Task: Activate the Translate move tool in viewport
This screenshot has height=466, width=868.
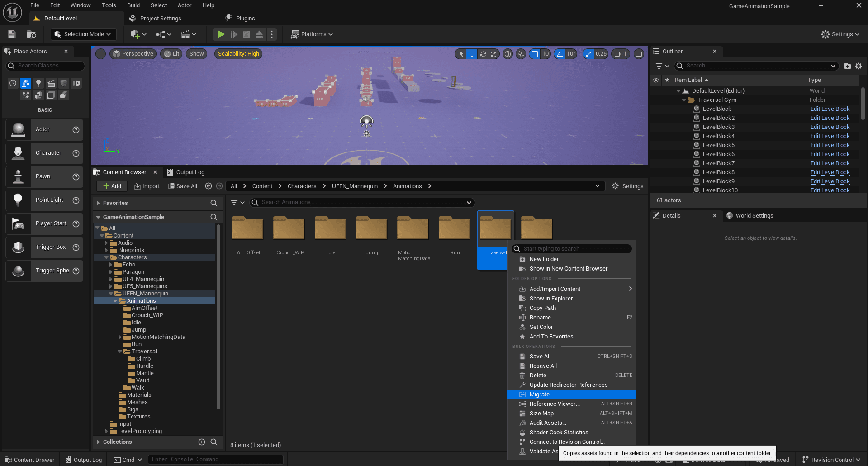Action: coord(472,54)
